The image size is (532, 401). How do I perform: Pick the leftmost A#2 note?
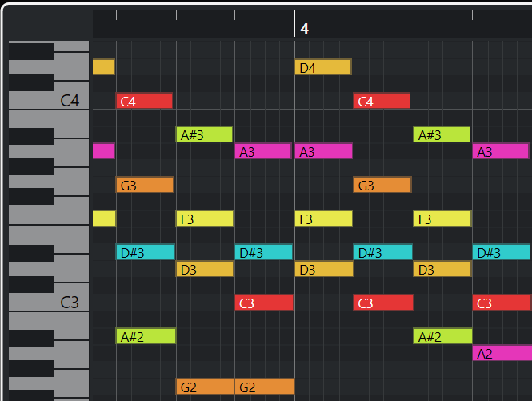click(x=146, y=336)
